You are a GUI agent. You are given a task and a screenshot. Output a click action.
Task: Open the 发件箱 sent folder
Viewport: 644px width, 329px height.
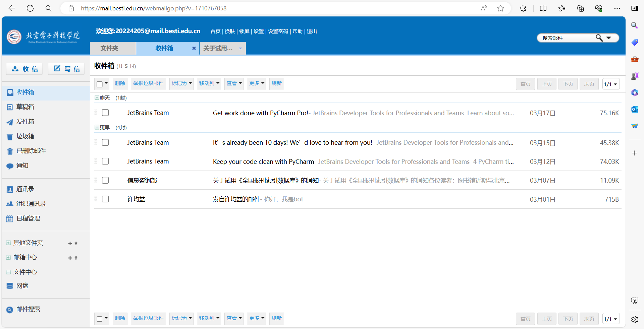[x=25, y=122]
